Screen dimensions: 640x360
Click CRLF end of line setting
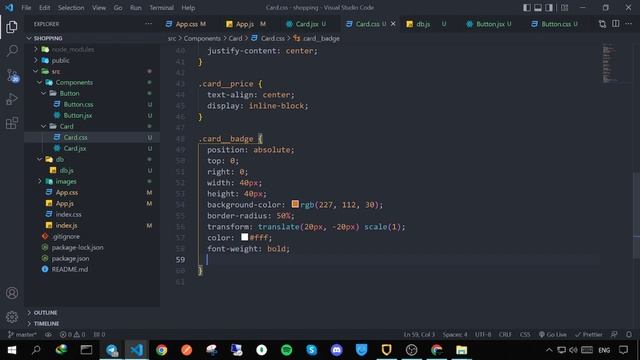(505, 334)
